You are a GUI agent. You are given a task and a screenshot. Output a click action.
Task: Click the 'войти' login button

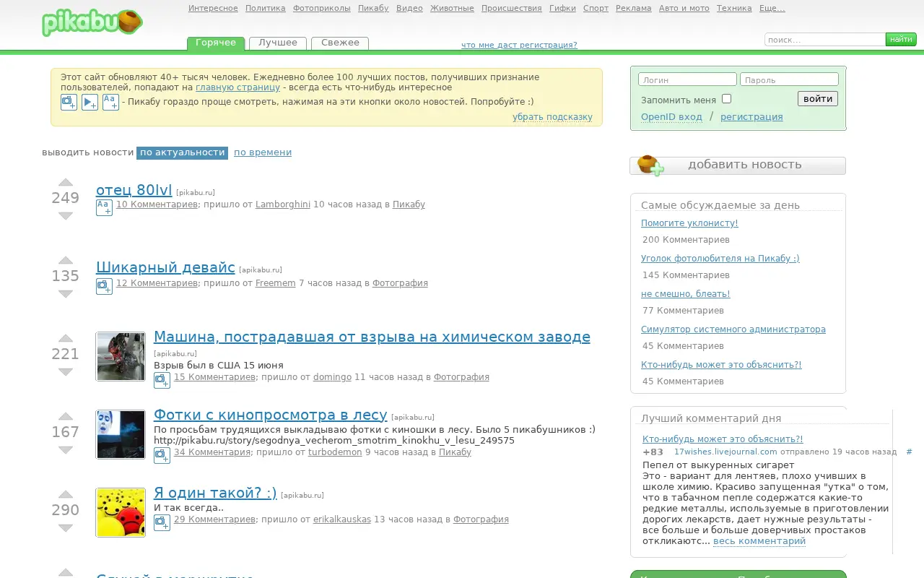818,99
